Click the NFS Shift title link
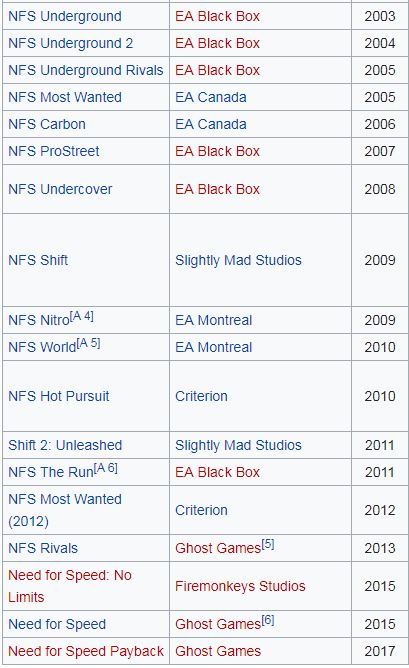The height and width of the screenshot is (668, 409). 38,260
